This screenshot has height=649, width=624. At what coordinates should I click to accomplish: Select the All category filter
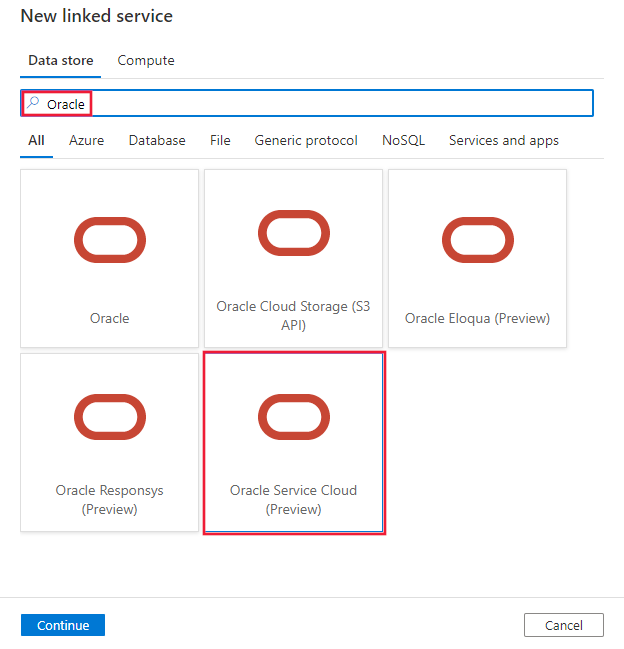pos(36,140)
